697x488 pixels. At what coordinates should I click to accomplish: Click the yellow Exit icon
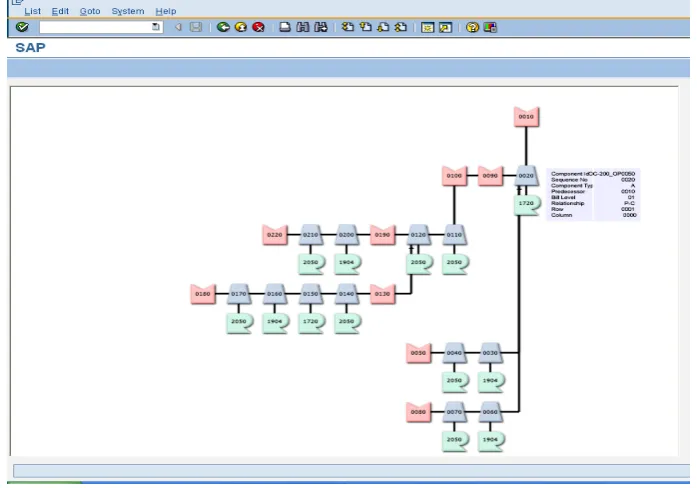241,27
